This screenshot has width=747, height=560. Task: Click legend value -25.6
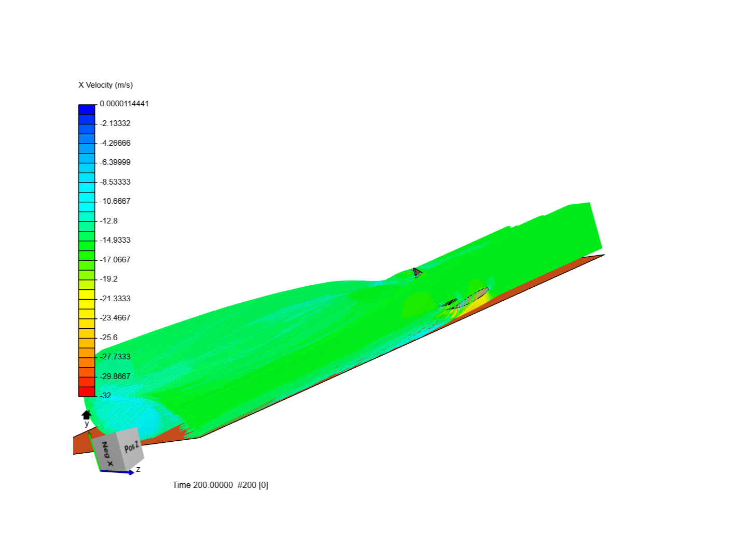(x=109, y=338)
